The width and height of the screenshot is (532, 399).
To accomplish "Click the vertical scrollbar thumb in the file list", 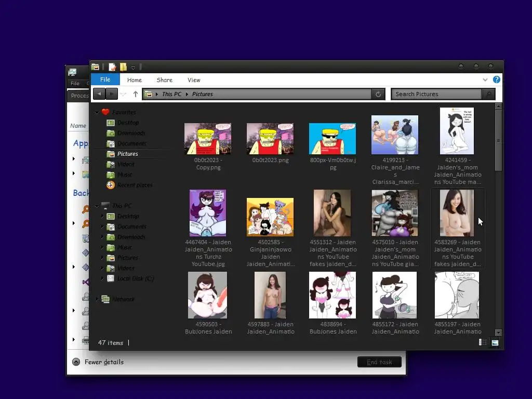I will (498, 140).
